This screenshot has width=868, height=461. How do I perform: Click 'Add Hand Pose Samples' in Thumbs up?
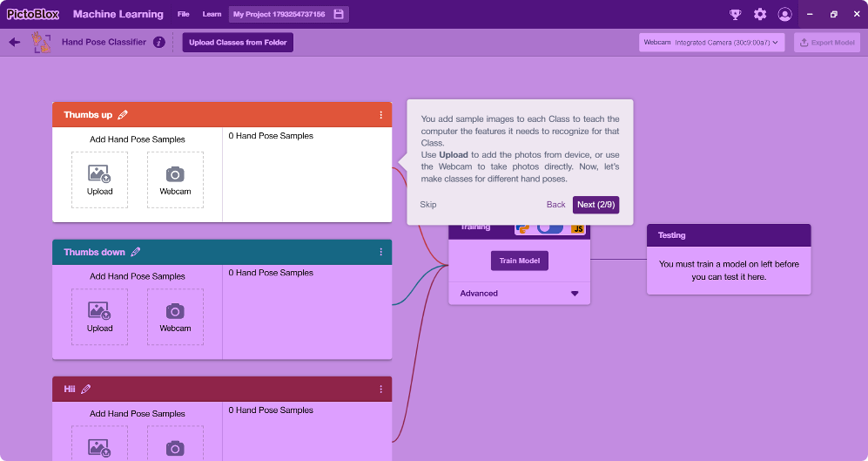click(138, 139)
